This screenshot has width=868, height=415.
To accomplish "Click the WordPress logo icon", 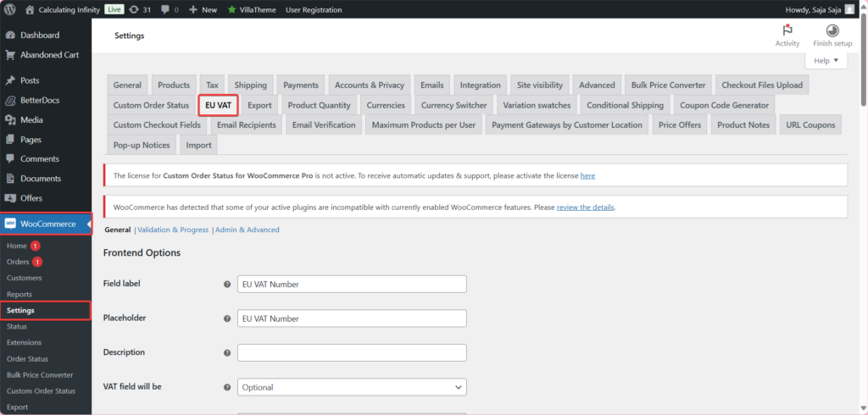I will point(9,9).
